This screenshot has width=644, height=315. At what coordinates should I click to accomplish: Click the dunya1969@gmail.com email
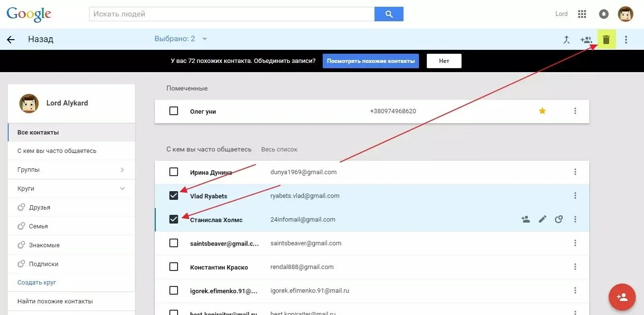click(x=303, y=172)
